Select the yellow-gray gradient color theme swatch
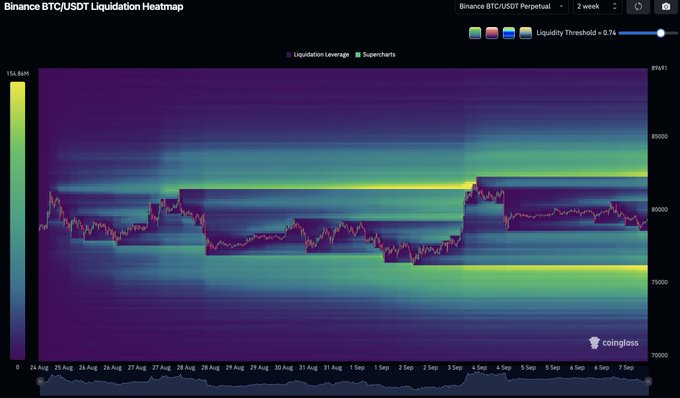This screenshot has width=680, height=398. tap(526, 33)
